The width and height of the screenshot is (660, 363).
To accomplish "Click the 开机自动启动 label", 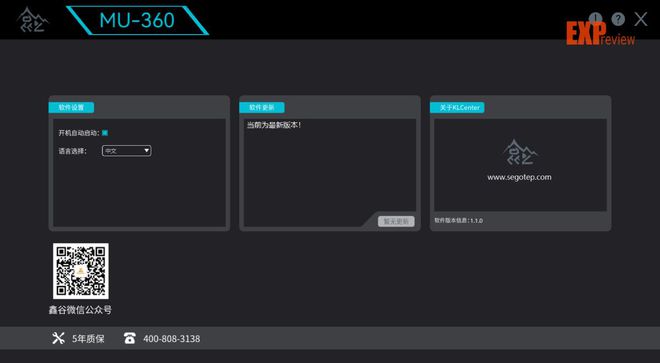I will [x=79, y=133].
